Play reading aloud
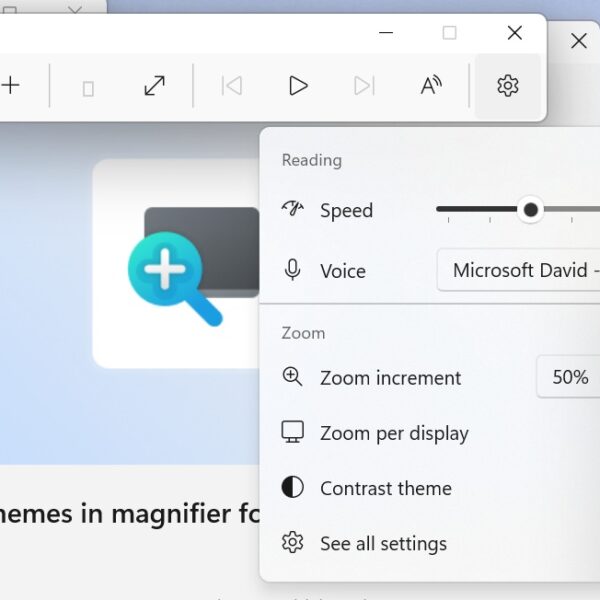This screenshot has height=600, width=600. 298,85
